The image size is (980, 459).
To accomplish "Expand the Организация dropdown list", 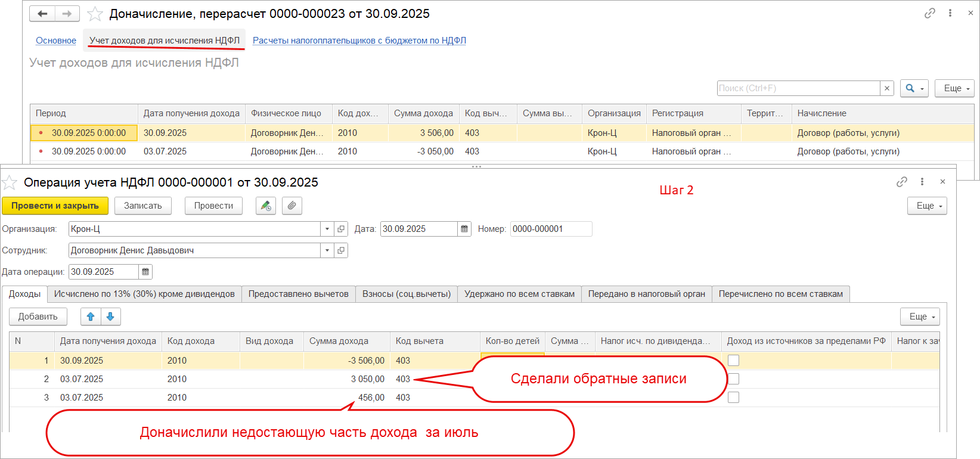I will point(327,229).
